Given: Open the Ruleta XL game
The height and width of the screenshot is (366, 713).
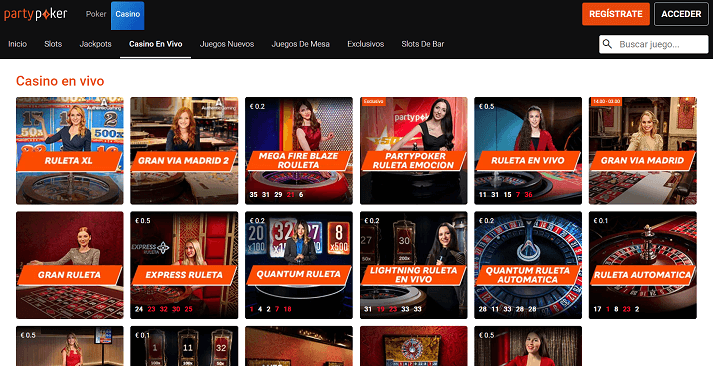Looking at the screenshot, I should [x=70, y=150].
